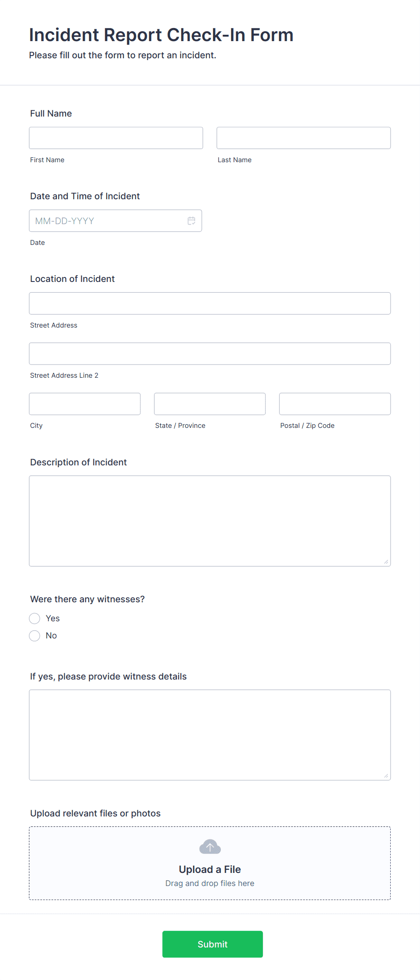
Task: Click the Submit button
Action: [212, 944]
